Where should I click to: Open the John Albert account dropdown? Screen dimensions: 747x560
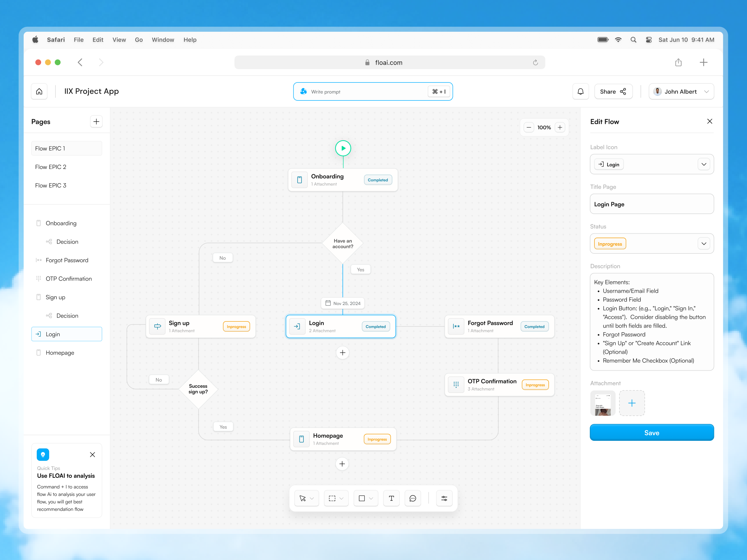coord(681,91)
